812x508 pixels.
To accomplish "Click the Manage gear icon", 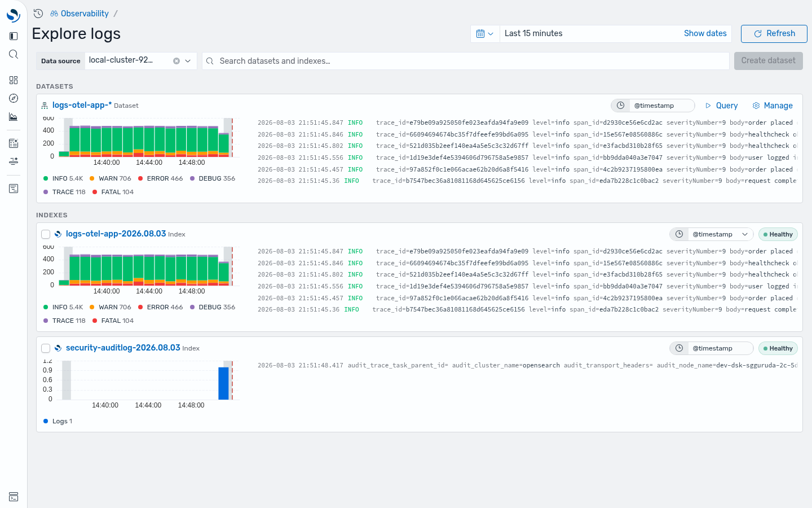I will 756,106.
